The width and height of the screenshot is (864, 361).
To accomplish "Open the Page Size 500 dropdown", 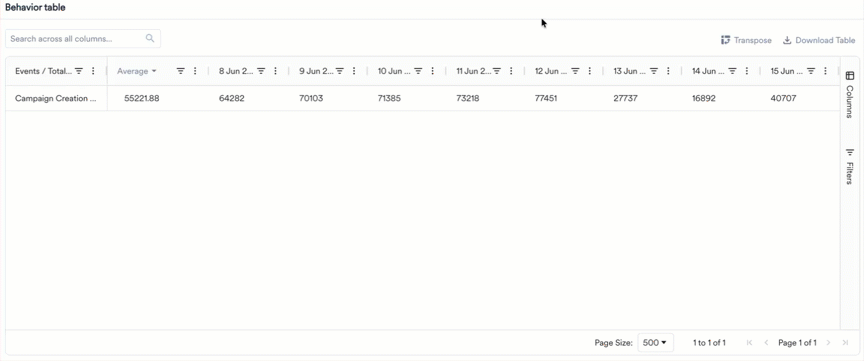I will pyautogui.click(x=655, y=342).
